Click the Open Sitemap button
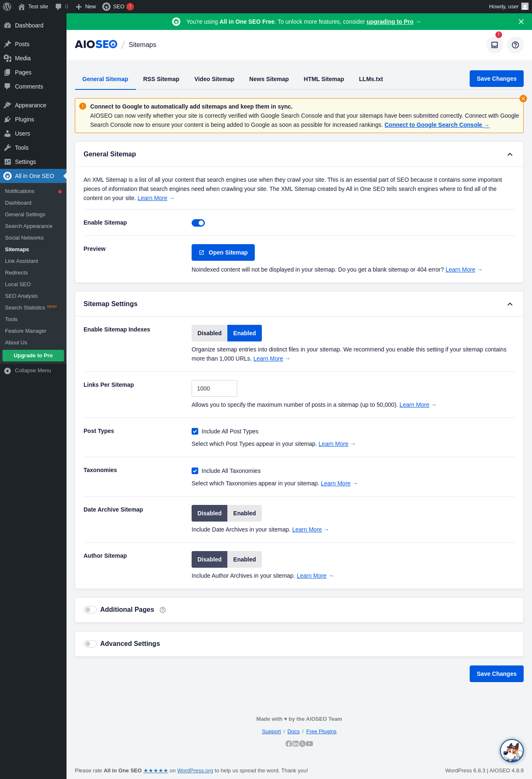 (223, 252)
